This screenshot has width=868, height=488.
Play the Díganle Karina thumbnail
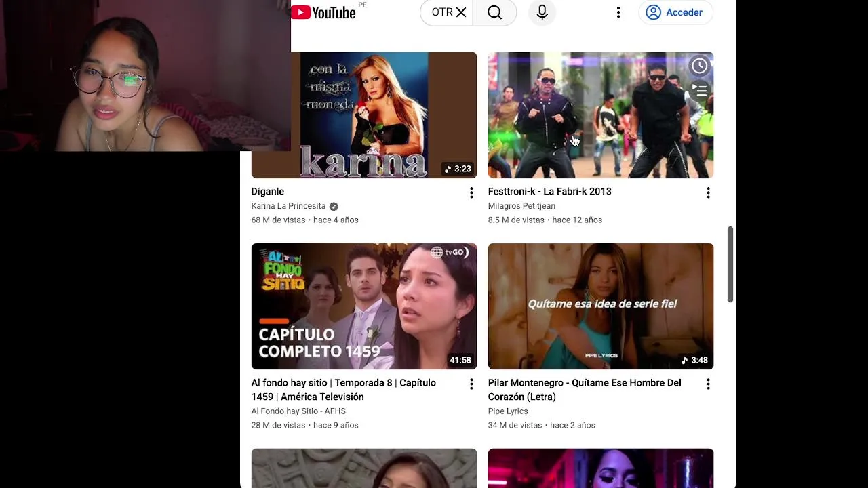pyautogui.click(x=364, y=115)
